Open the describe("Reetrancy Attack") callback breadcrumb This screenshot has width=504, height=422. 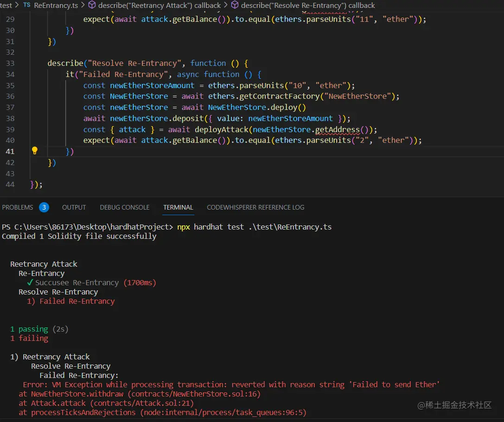(x=159, y=5)
